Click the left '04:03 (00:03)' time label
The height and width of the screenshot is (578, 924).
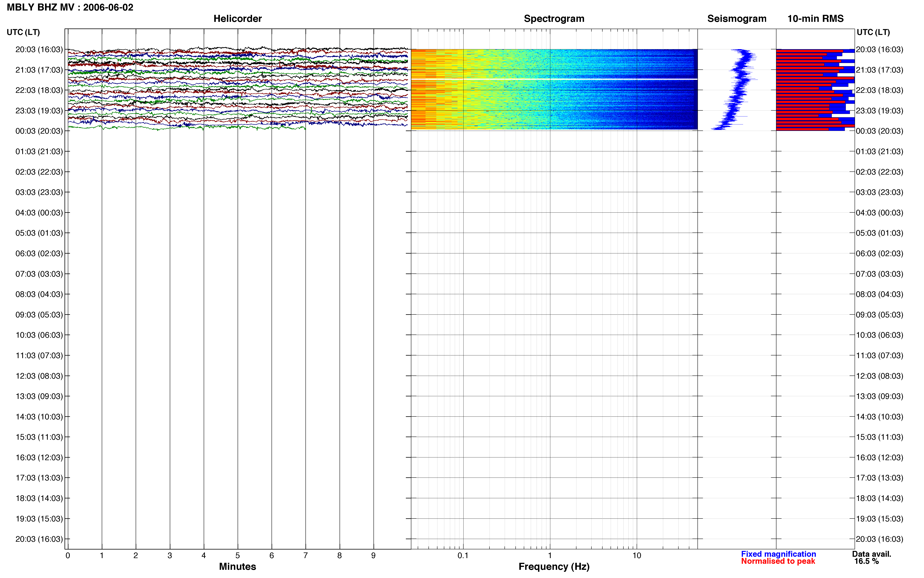pyautogui.click(x=39, y=213)
